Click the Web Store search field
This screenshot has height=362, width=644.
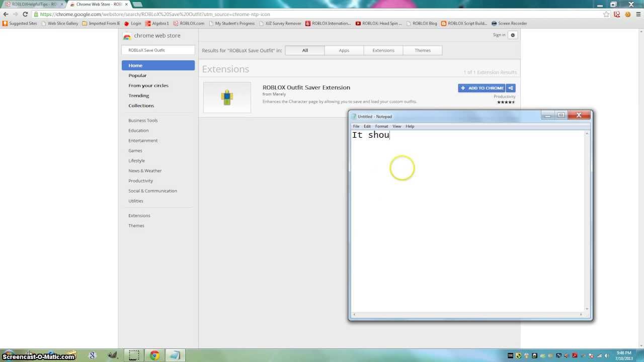click(158, 50)
